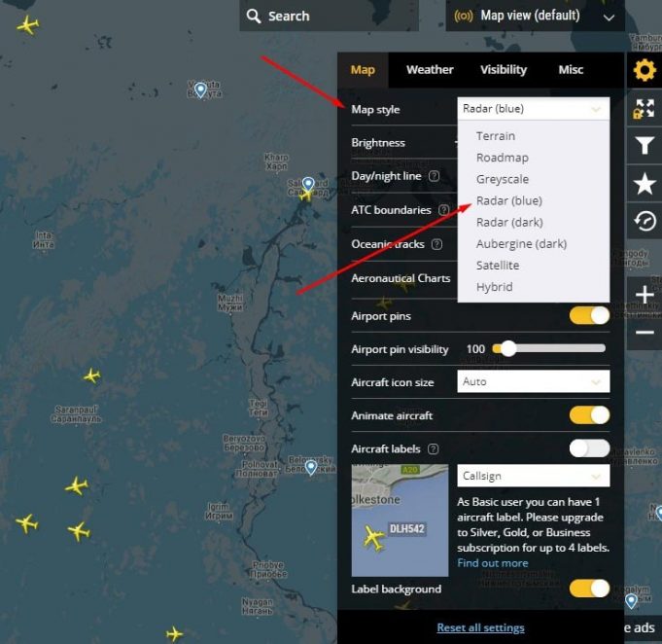Click the radar signal icon by Map view
The height and width of the screenshot is (644, 662).
pos(463,17)
